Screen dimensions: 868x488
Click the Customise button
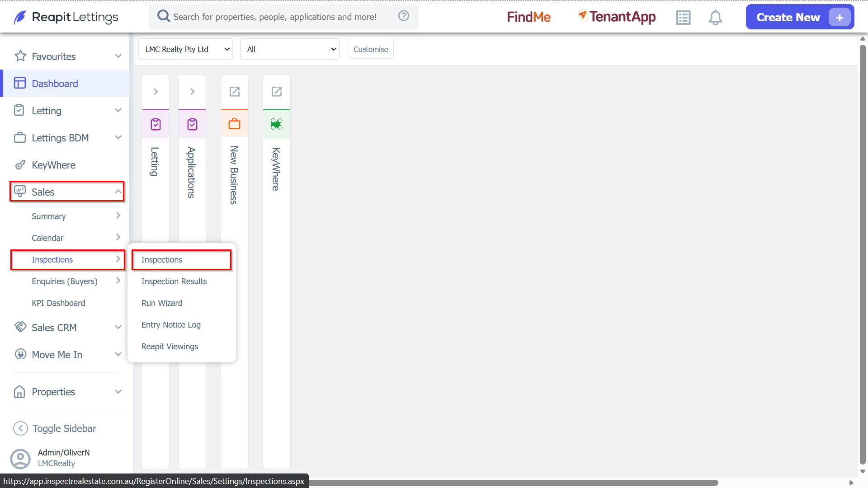tap(371, 49)
